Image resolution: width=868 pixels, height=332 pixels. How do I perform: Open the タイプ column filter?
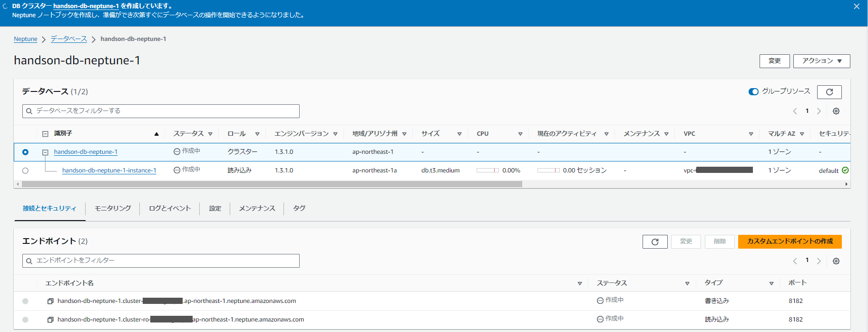click(x=771, y=283)
